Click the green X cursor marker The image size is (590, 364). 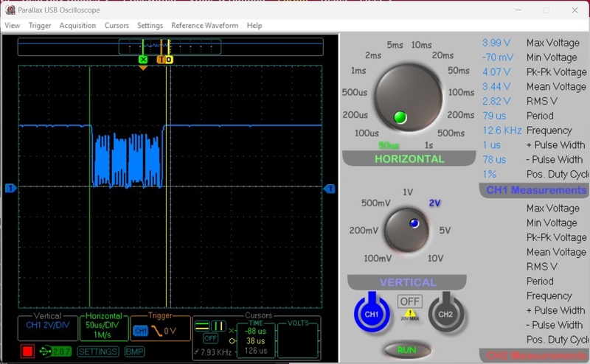pos(143,59)
